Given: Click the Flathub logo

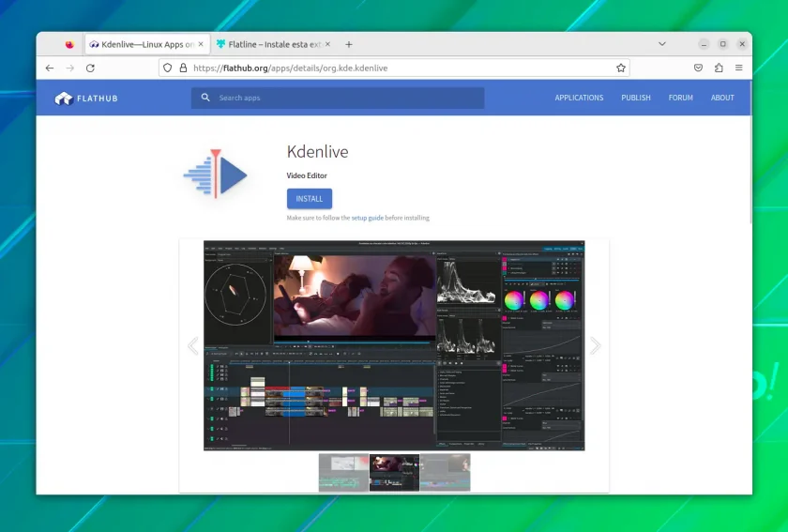Looking at the screenshot, I should 86,99.
